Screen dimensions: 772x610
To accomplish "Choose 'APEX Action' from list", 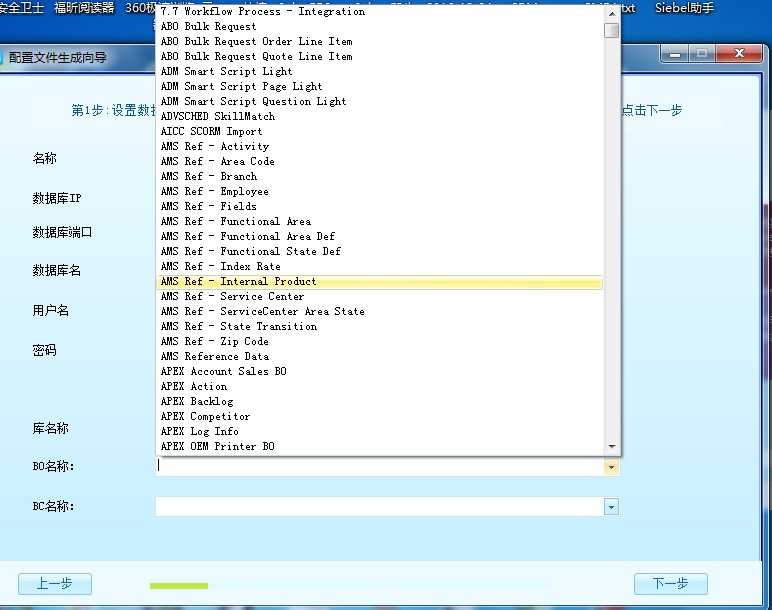I will (379, 386).
